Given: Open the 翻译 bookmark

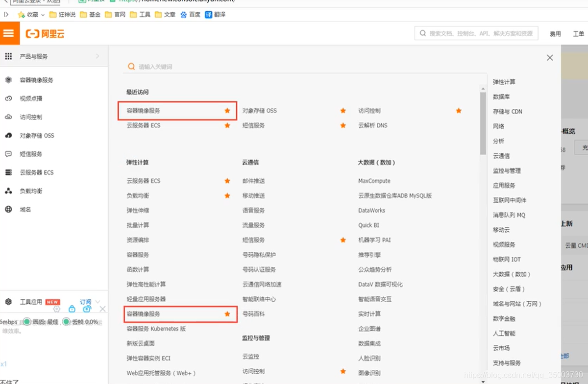Looking at the screenshot, I should click(x=216, y=15).
